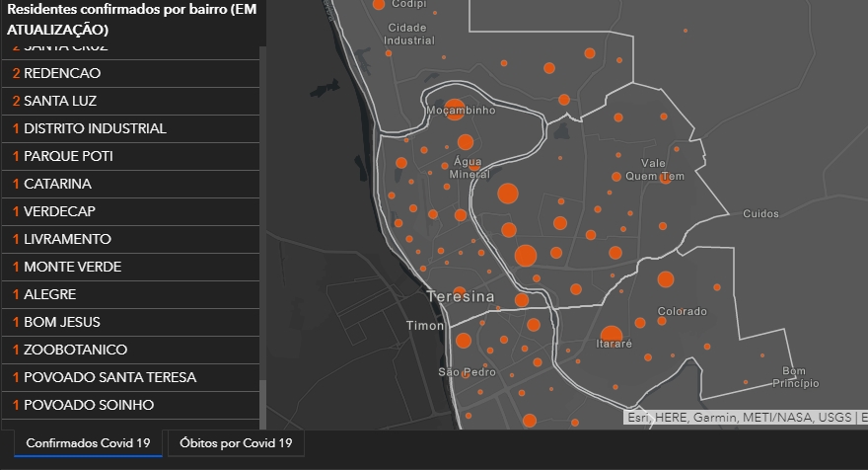Switch to Óbitos por Covid 19 tab

(x=236, y=442)
